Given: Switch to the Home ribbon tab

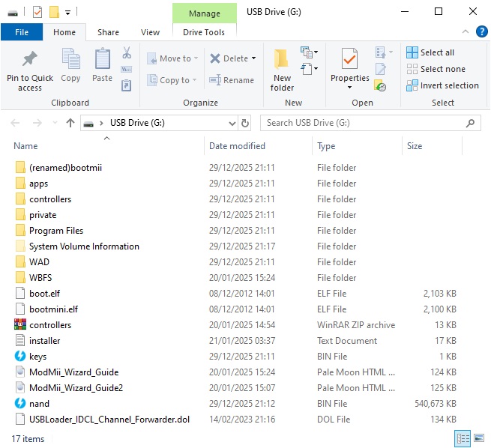Looking at the screenshot, I should pos(64,32).
